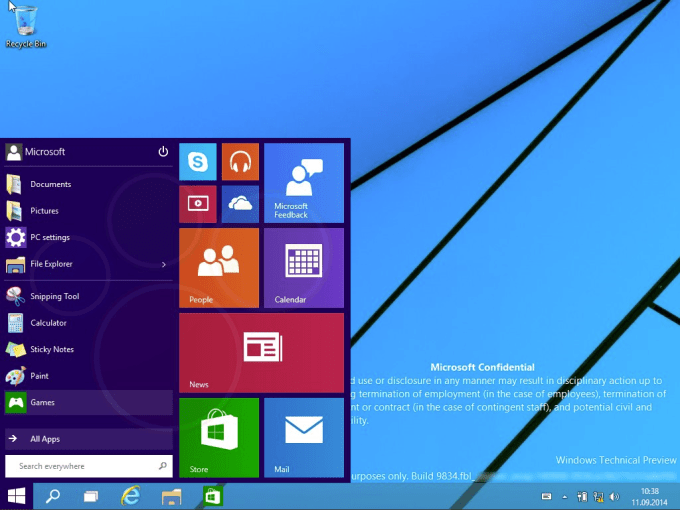Expand the File Explorer jump list arrow
This screenshot has height=510, width=680.
(163, 265)
